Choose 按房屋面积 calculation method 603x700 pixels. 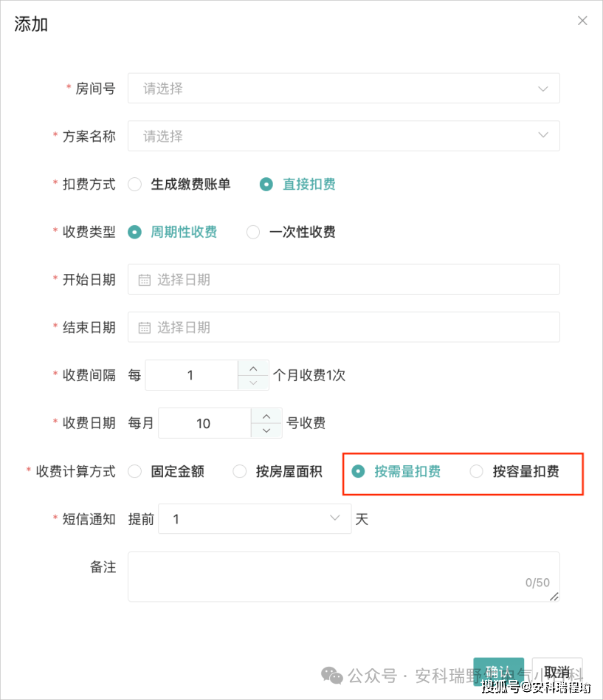point(240,471)
